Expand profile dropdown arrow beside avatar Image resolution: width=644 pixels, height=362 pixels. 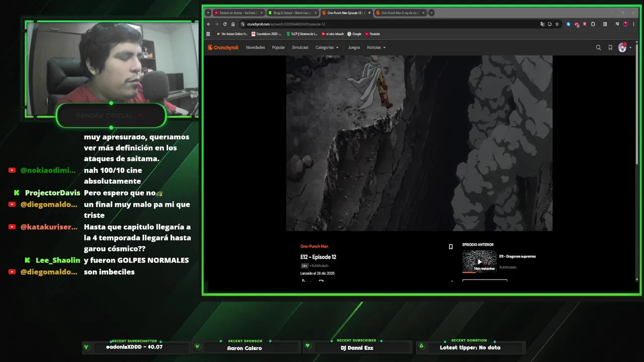(x=630, y=48)
